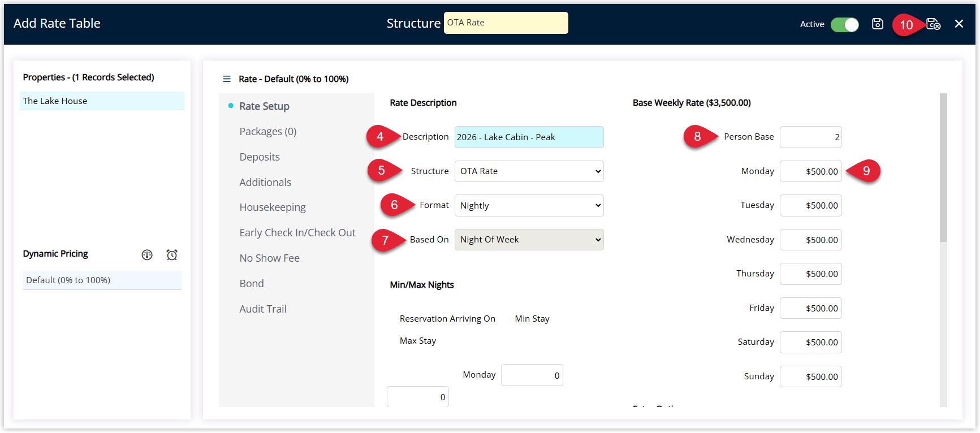
Task: Click the Dynamic Pricing alarm clock icon
Action: [172, 255]
